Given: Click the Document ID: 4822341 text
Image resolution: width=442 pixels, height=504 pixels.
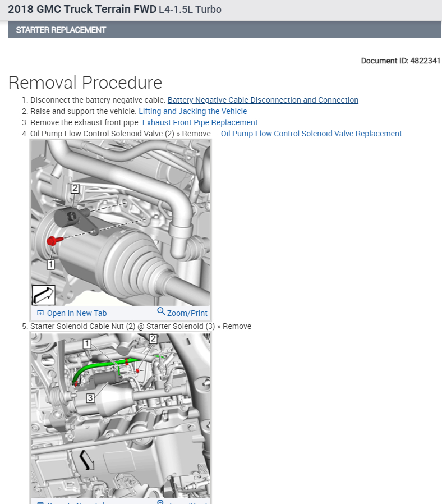Looking at the screenshot, I should 400,61.
